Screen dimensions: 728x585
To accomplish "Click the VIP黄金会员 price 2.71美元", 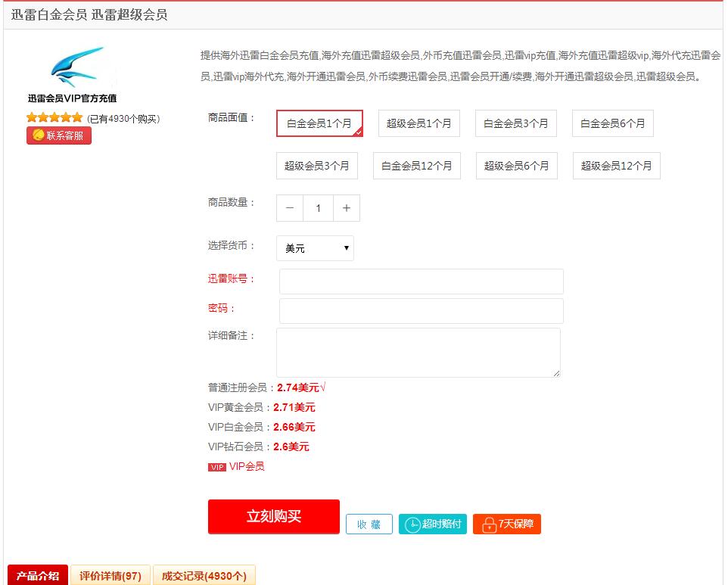I will (x=294, y=407).
